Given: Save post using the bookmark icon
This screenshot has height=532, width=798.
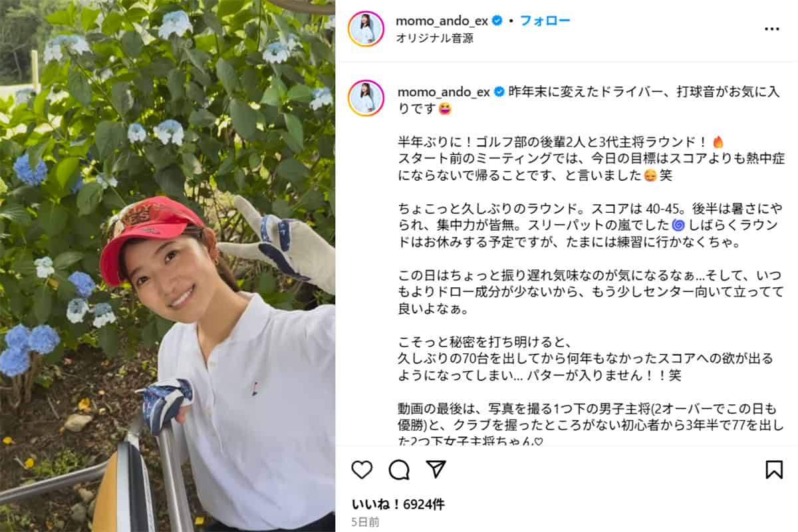Looking at the screenshot, I should (774, 469).
